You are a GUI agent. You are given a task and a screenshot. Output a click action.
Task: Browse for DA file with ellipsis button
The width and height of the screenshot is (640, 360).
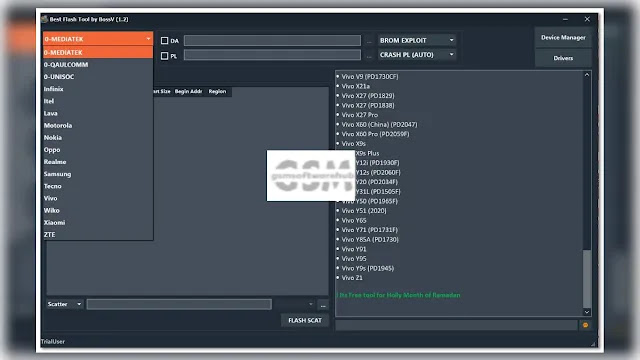coord(369,41)
